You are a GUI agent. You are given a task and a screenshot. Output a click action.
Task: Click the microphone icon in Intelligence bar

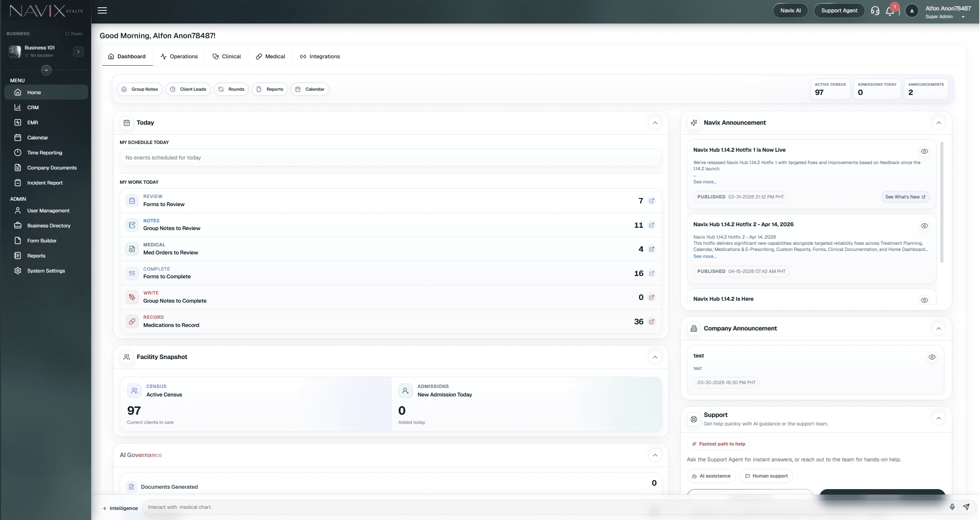pos(952,507)
